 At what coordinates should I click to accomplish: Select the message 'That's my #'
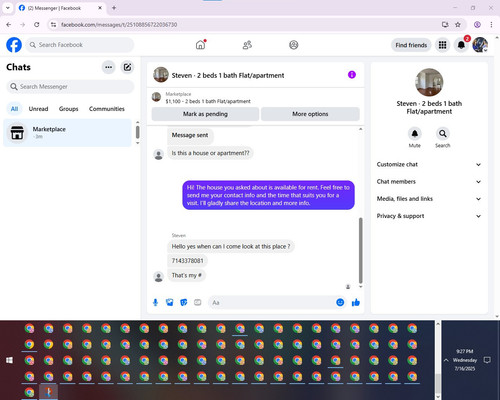[x=186, y=275]
